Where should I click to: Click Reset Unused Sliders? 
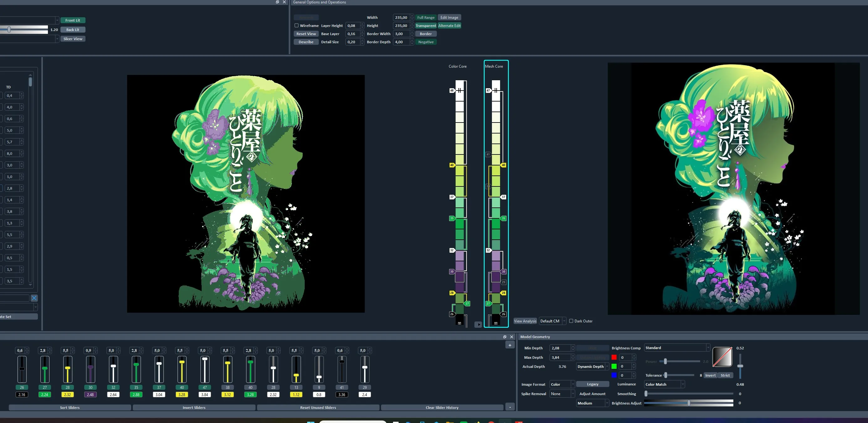coord(318,408)
